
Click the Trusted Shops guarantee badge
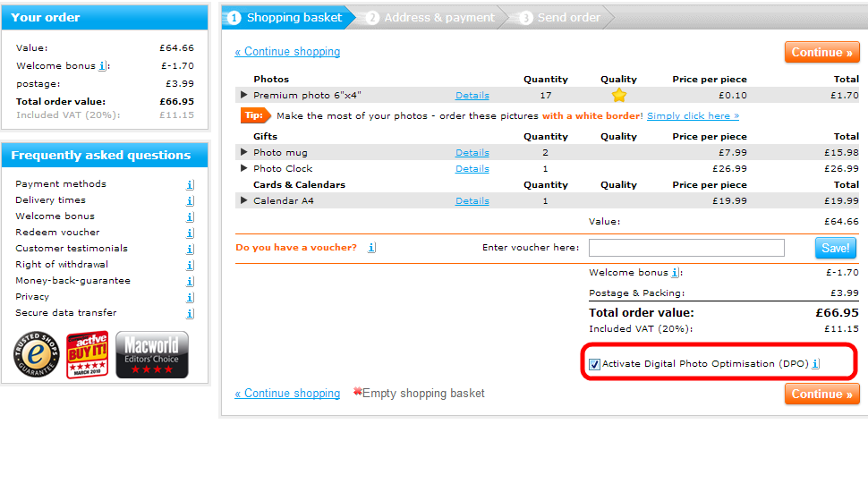click(x=36, y=354)
